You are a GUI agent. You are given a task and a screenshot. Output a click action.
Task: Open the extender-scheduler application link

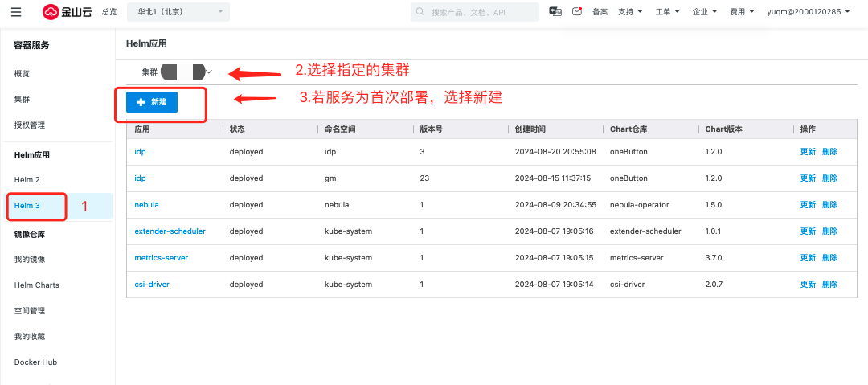point(170,231)
